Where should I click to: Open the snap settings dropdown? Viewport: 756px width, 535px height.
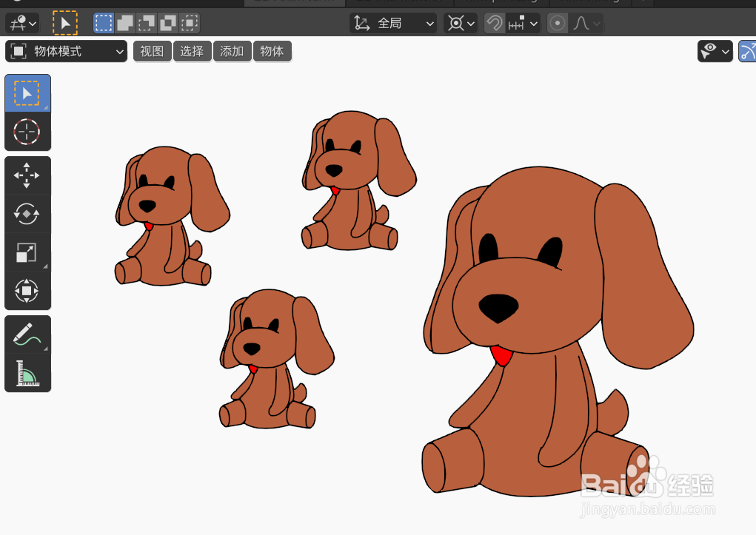(x=523, y=23)
